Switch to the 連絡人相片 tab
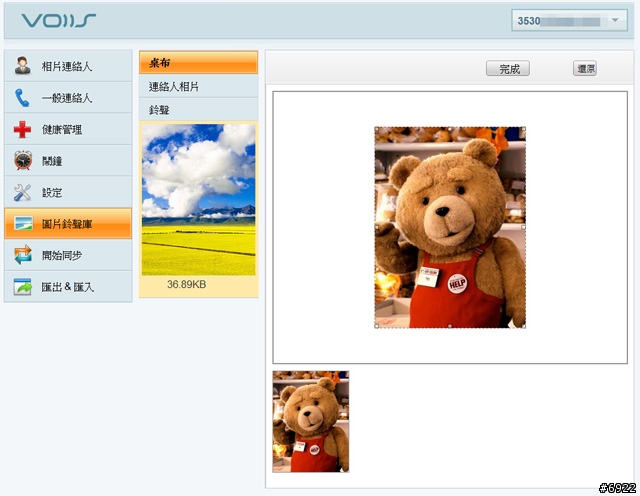The height and width of the screenshot is (496, 640). point(198,86)
